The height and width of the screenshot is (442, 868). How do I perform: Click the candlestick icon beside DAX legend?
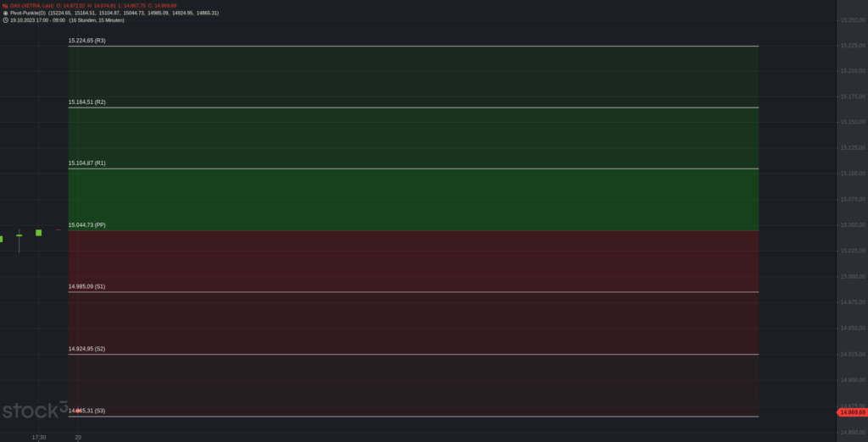tap(6, 6)
